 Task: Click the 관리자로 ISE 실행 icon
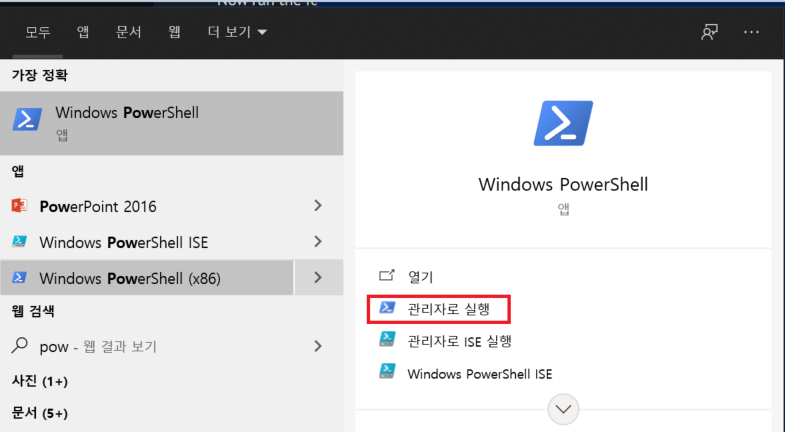click(x=387, y=339)
